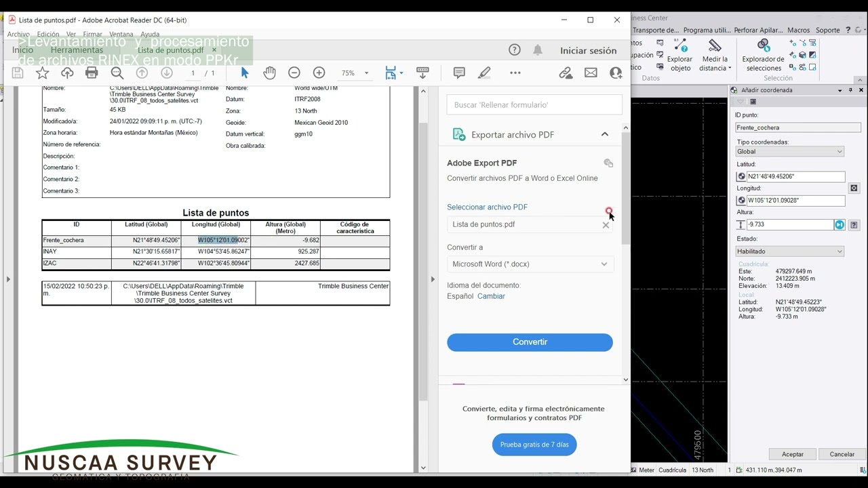Open the Ayuda menu in Acrobat
868x488 pixels.
(150, 34)
